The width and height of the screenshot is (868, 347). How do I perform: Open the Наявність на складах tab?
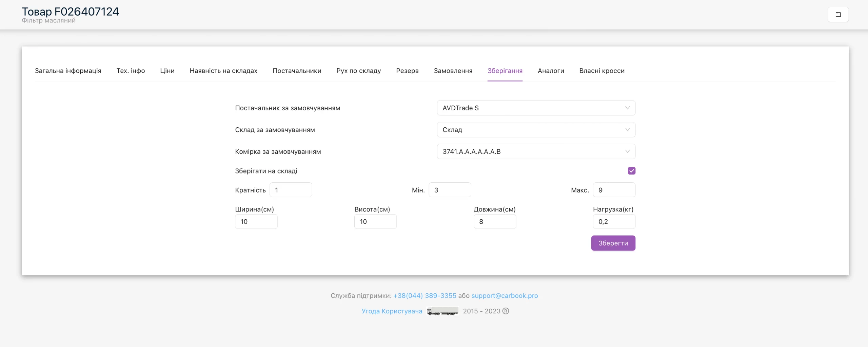[223, 71]
